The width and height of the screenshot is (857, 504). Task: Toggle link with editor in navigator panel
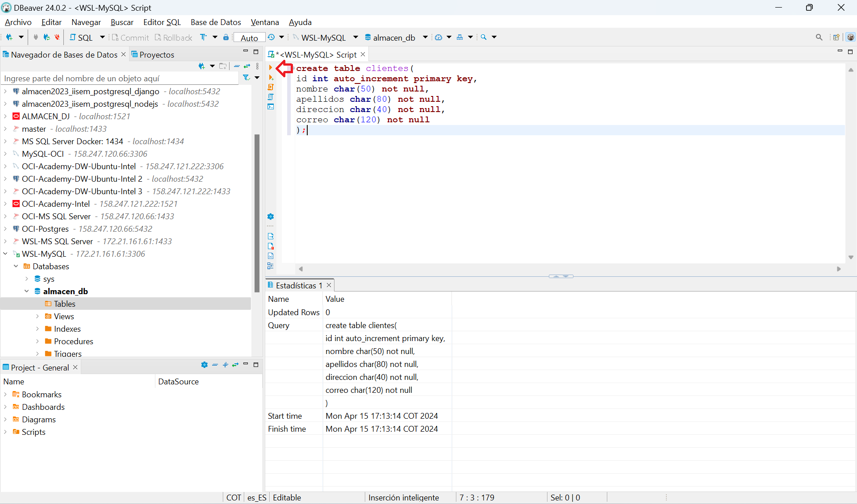point(247,66)
